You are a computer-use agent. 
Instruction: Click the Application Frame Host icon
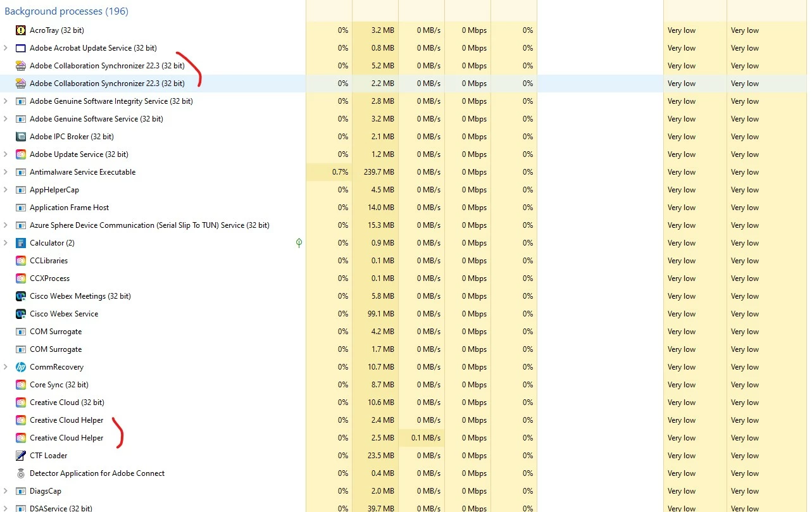(x=20, y=208)
